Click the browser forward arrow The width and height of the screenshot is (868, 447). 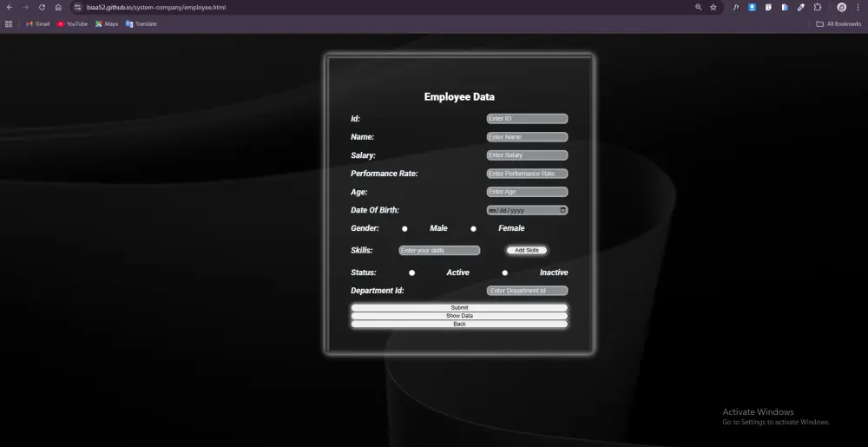point(25,7)
